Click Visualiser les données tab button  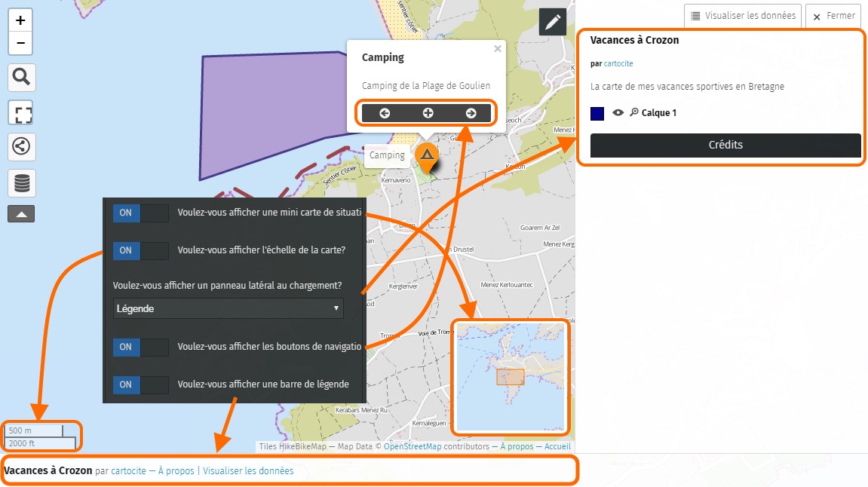pos(743,16)
